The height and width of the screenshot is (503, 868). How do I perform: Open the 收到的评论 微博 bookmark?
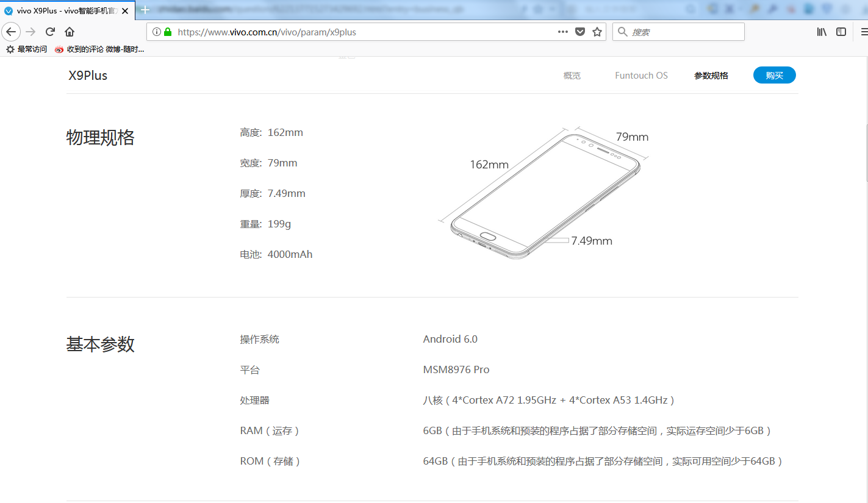coord(99,49)
